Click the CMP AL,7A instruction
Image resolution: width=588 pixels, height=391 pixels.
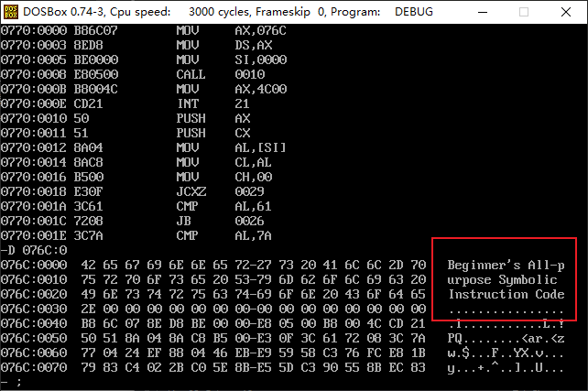tap(136, 235)
